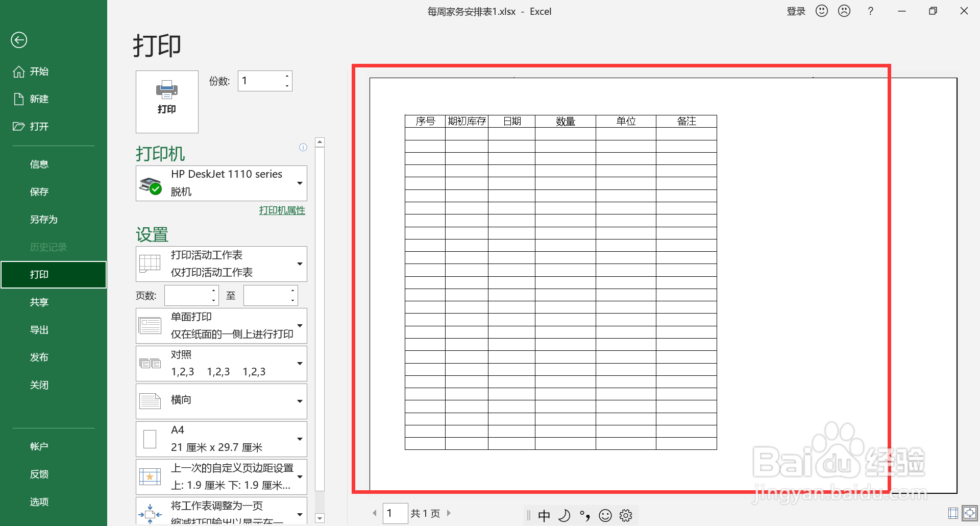The width and height of the screenshot is (980, 526).
Task: Click the Help question mark icon
Action: (x=870, y=11)
